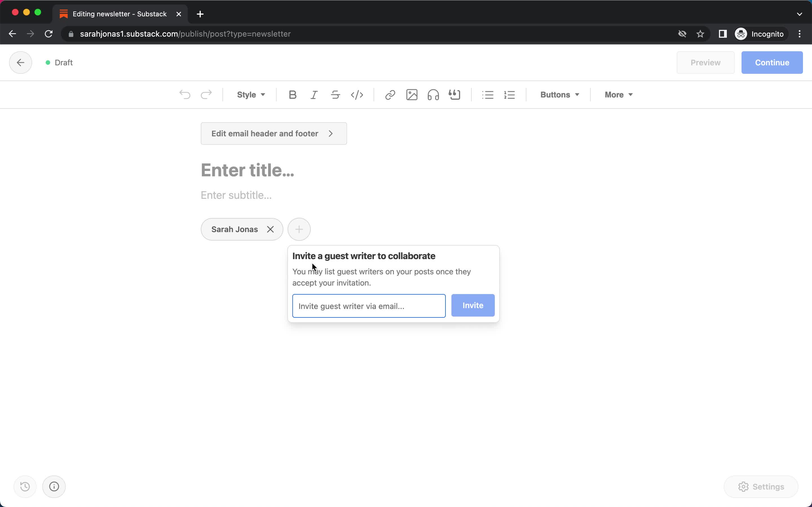Screen dimensions: 812x507
Task: Click the Image insertion icon
Action: pyautogui.click(x=412, y=95)
